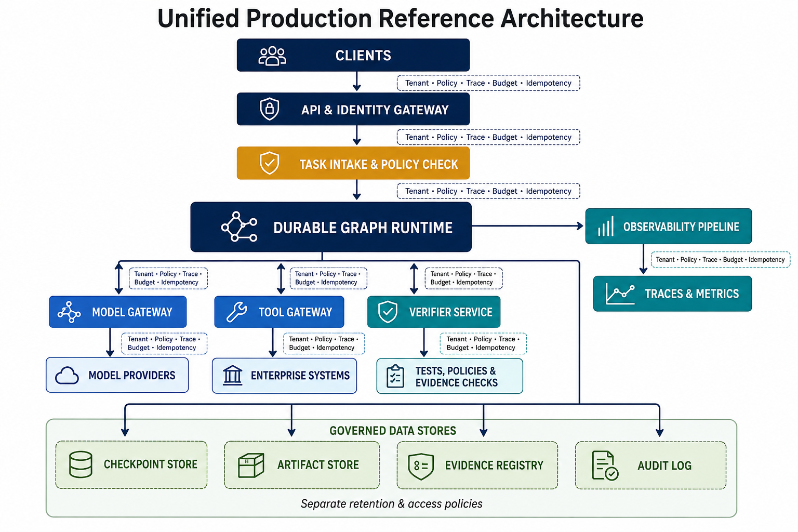The width and height of the screenshot is (798, 532).
Task: Click the database cylinder icon on Checkpoint Store
Action: tap(81, 464)
